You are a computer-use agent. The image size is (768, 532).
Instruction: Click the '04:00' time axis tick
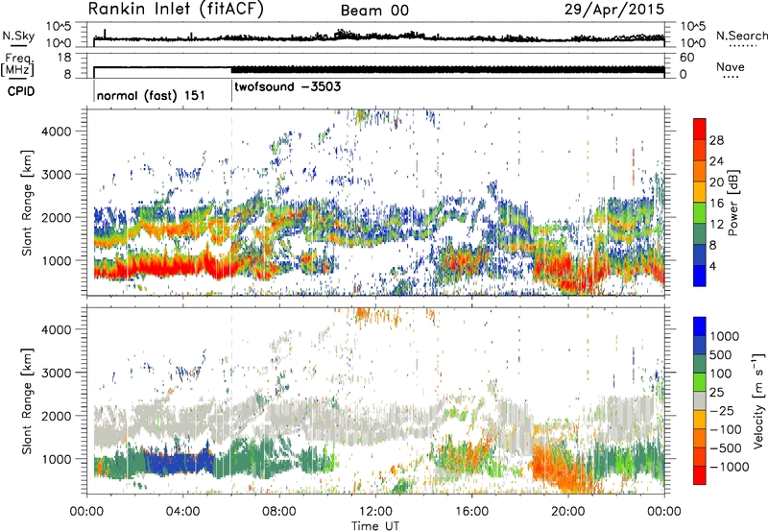pos(183,512)
